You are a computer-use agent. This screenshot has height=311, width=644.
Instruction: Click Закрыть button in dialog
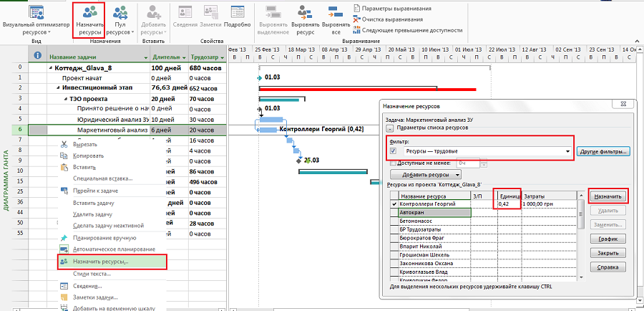click(609, 253)
